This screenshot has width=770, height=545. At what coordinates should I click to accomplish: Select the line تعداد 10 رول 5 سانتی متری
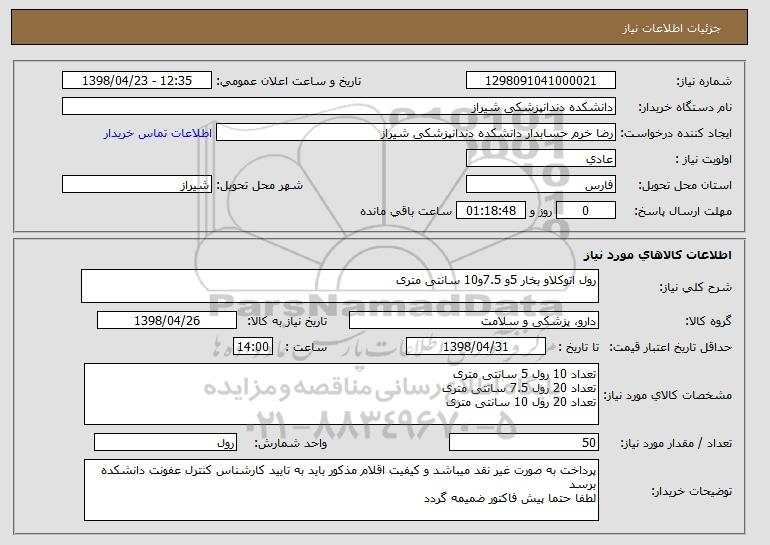[x=524, y=374]
